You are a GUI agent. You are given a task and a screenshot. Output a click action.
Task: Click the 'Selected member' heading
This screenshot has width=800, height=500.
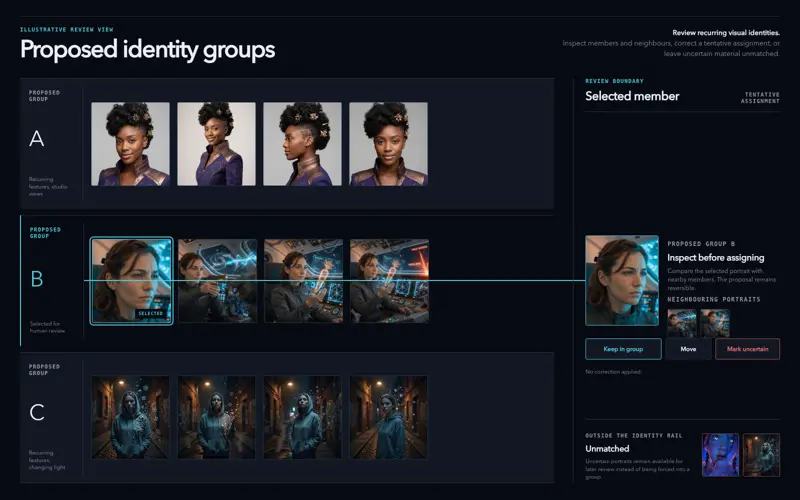pos(632,96)
